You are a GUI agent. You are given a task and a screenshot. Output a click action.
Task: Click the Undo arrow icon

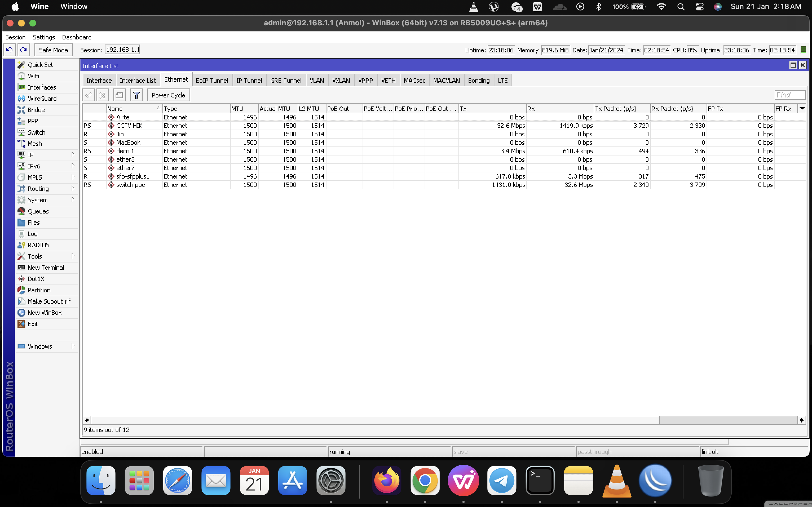(x=9, y=50)
